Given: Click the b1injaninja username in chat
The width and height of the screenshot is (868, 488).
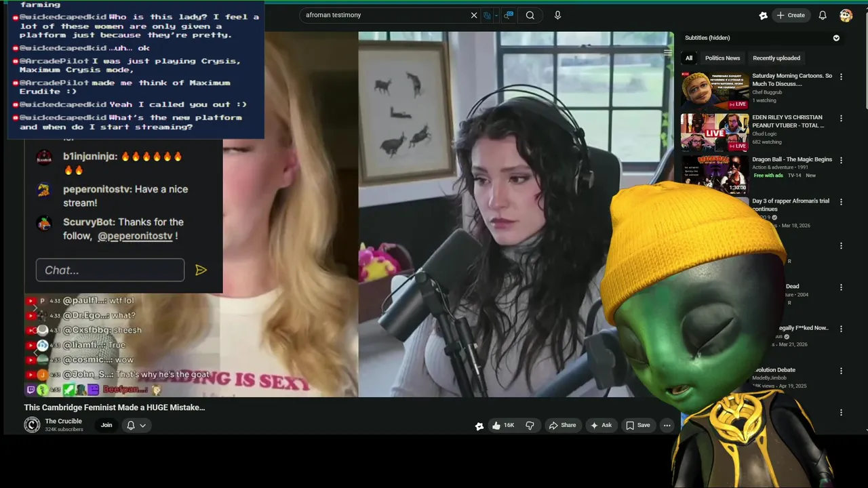Looking at the screenshot, I should point(90,157).
